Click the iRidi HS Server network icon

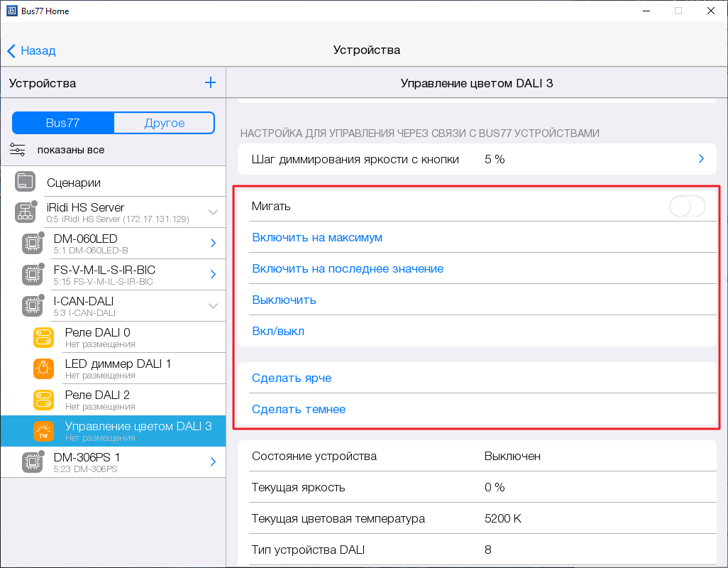(26, 212)
